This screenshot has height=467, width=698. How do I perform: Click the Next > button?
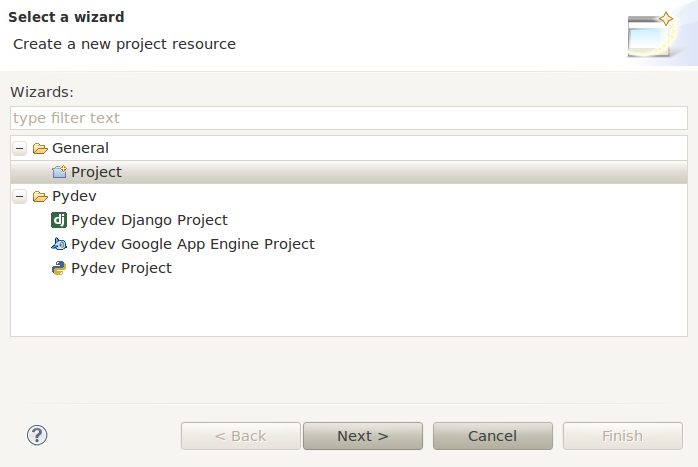[363, 436]
